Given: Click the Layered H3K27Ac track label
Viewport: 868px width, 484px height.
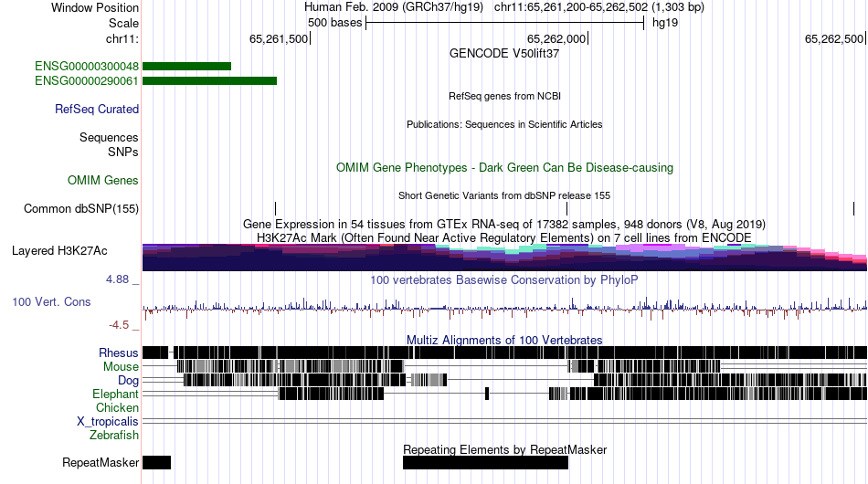Looking at the screenshot, I should (x=59, y=250).
